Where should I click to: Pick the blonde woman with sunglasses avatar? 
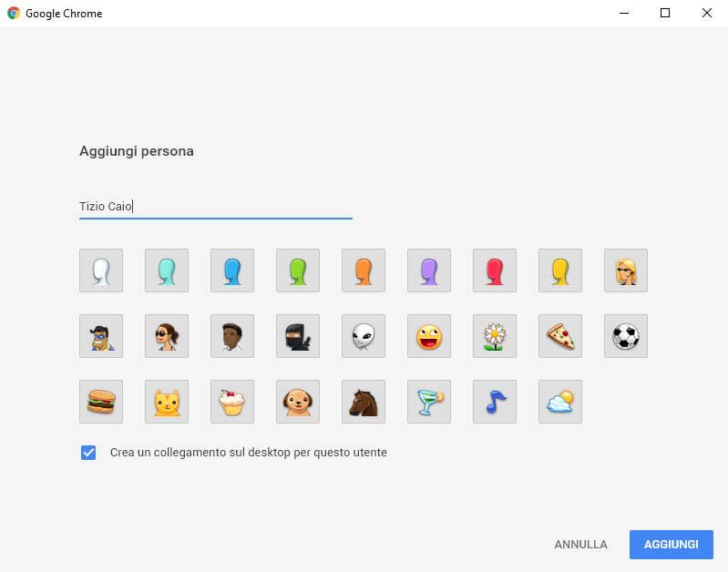[x=626, y=271]
